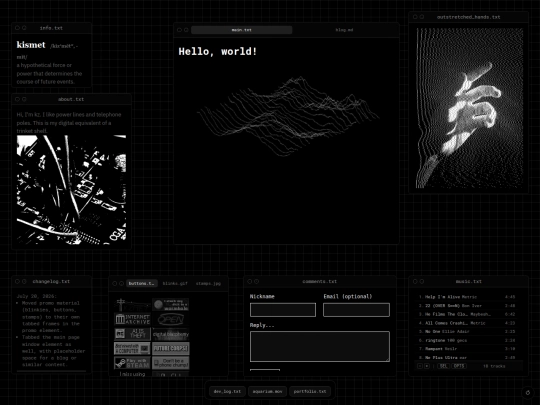Click the kismet heading in info.txt
Image resolution: width=540 pixels, height=405 pixels.
[31, 45]
